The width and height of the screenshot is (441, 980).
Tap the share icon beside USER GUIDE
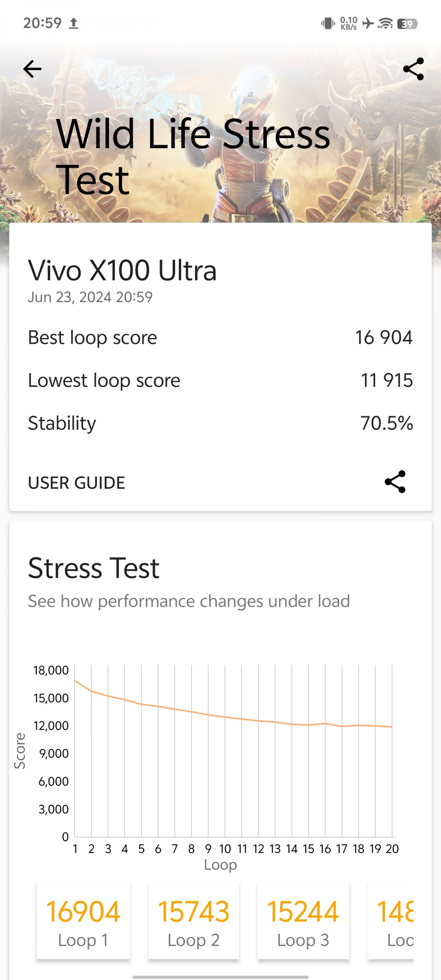point(395,482)
